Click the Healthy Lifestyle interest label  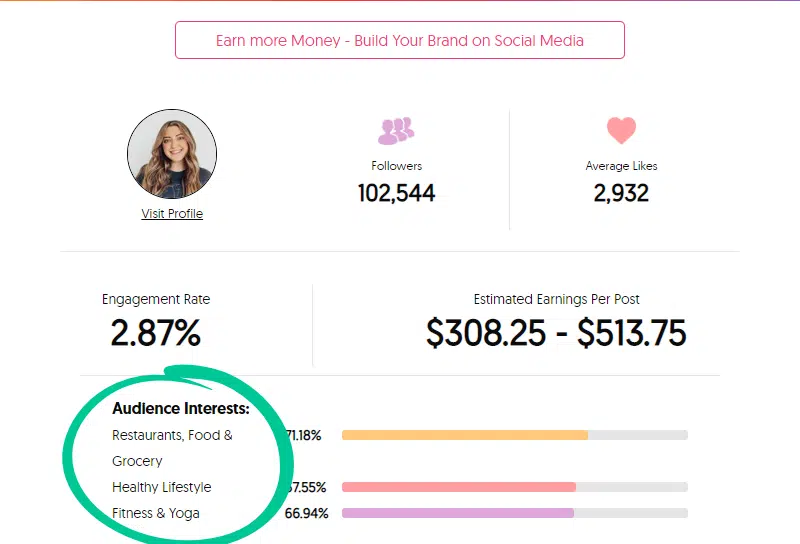tap(162, 487)
